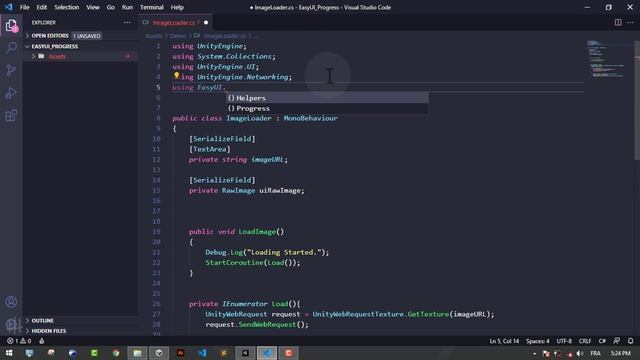Click the Chrome icon in taskbar
The width and height of the screenshot is (640, 360).
pyautogui.click(x=116, y=353)
